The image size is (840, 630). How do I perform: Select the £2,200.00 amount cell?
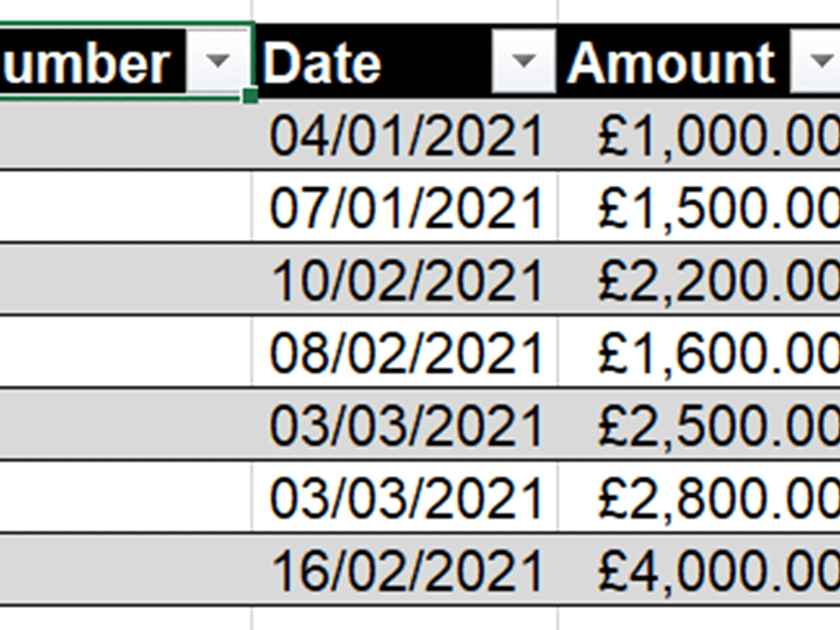(x=714, y=280)
